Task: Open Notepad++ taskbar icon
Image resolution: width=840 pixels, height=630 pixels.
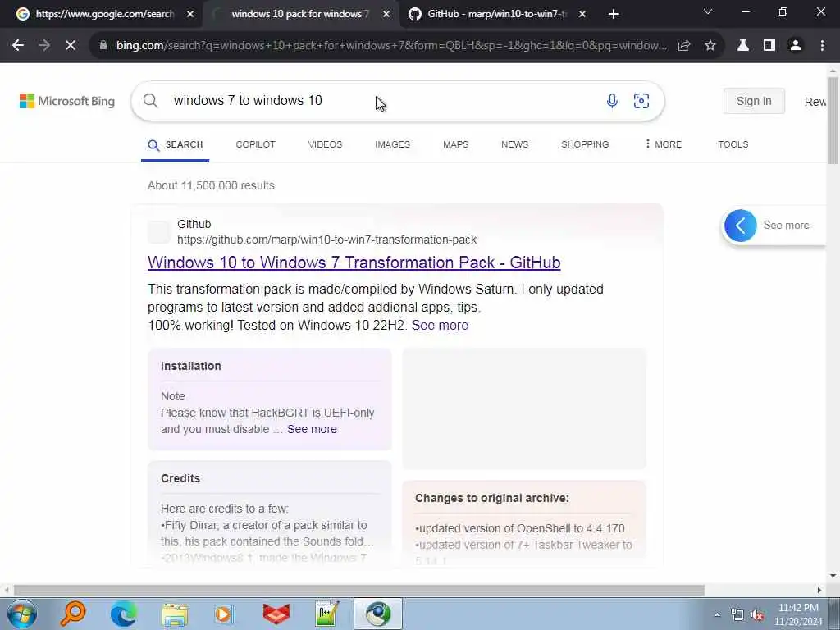Action: 326,614
